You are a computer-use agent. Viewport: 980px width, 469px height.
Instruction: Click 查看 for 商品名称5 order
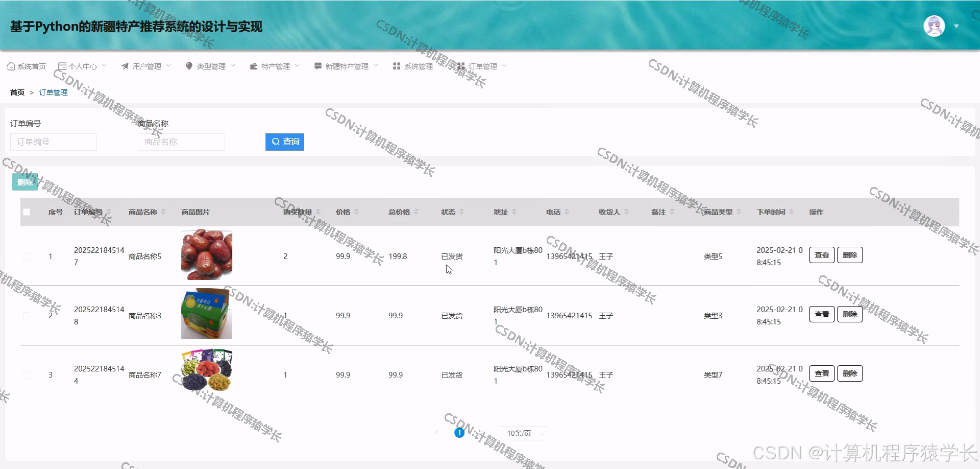[822, 255]
